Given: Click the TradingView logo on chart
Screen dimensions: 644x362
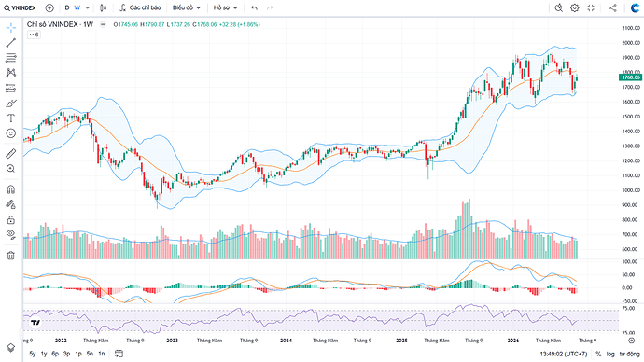Looking at the screenshot, I should [35, 323].
